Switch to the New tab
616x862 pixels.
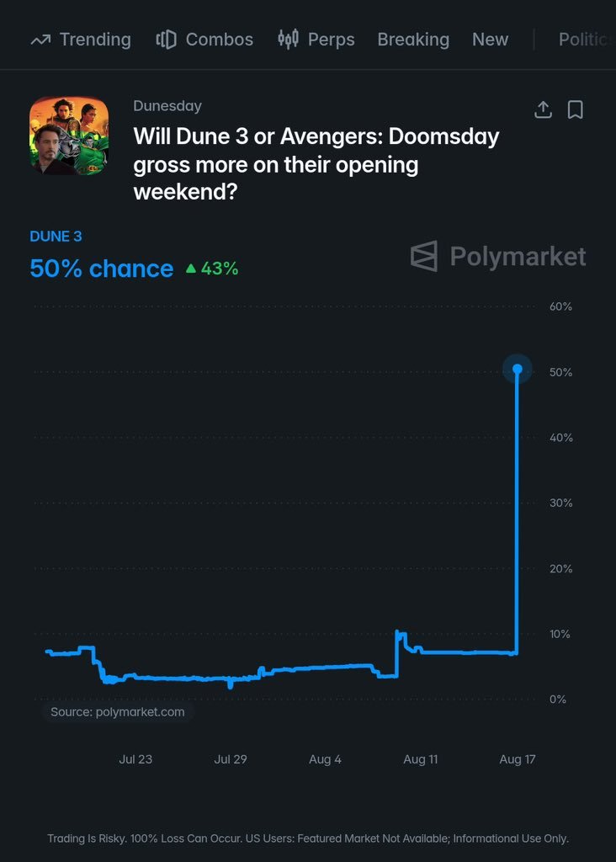tap(490, 40)
